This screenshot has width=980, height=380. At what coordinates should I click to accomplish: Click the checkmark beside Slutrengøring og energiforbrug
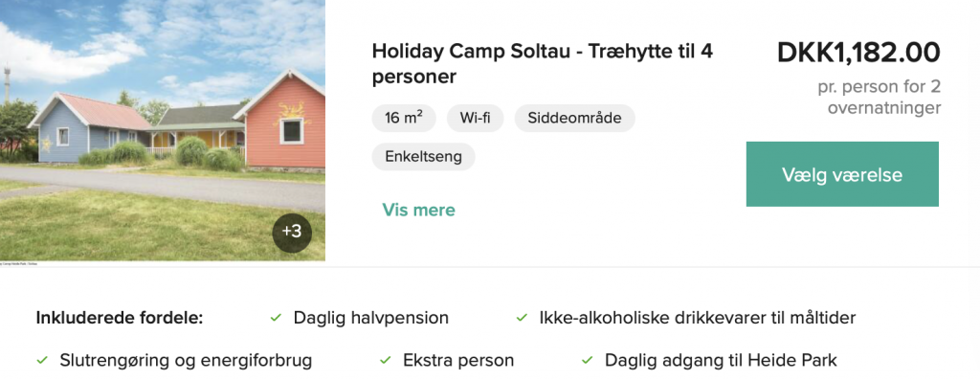pos(42,361)
